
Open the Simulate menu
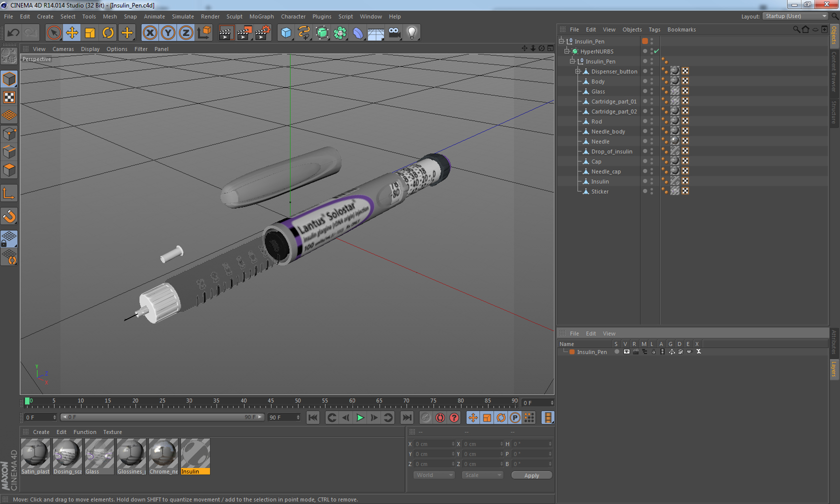click(x=183, y=16)
